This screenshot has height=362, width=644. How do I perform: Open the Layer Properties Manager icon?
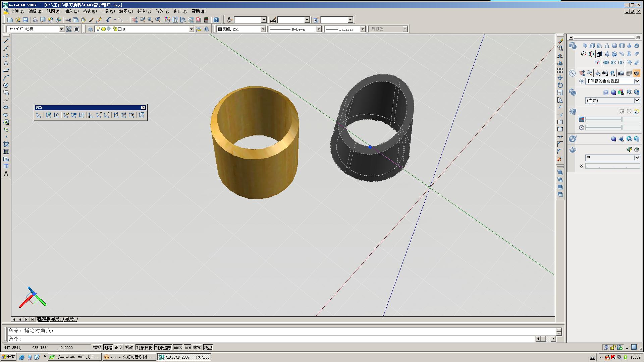[90, 29]
